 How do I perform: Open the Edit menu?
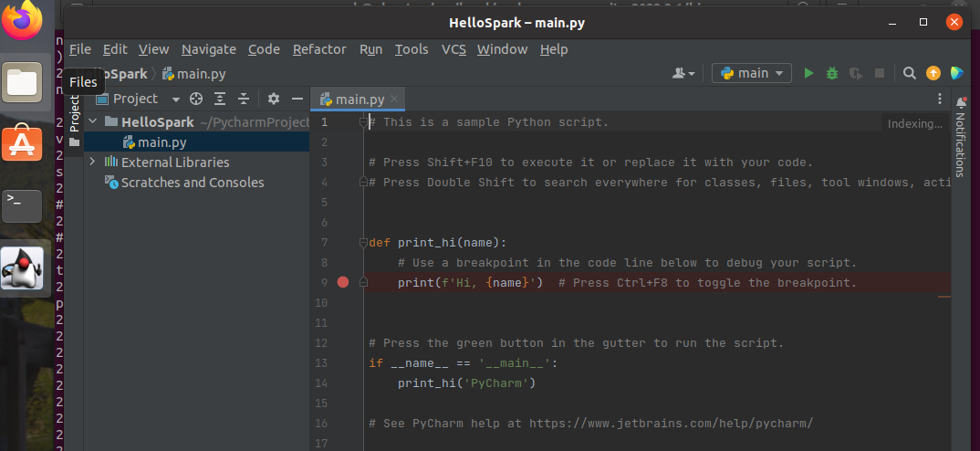click(115, 48)
